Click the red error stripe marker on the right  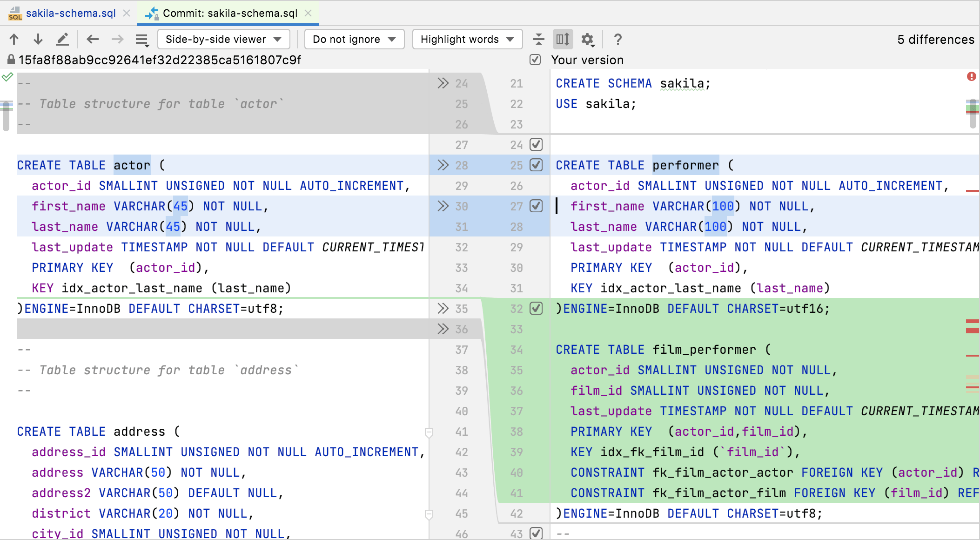click(x=973, y=77)
